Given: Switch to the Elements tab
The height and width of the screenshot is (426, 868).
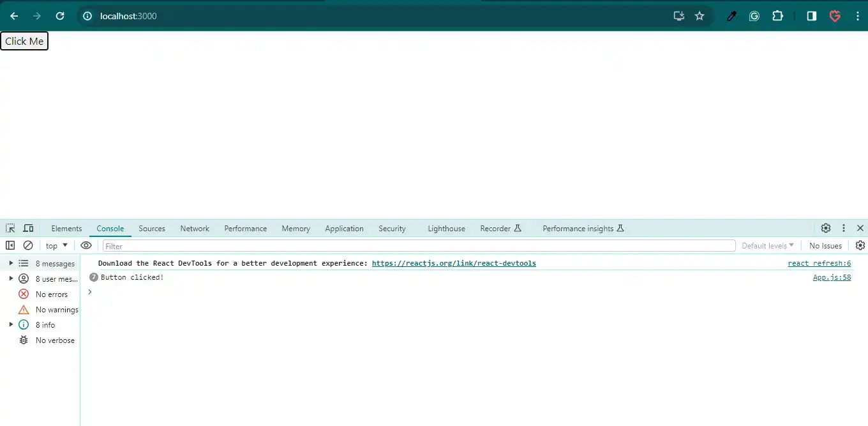Looking at the screenshot, I should [66, 229].
